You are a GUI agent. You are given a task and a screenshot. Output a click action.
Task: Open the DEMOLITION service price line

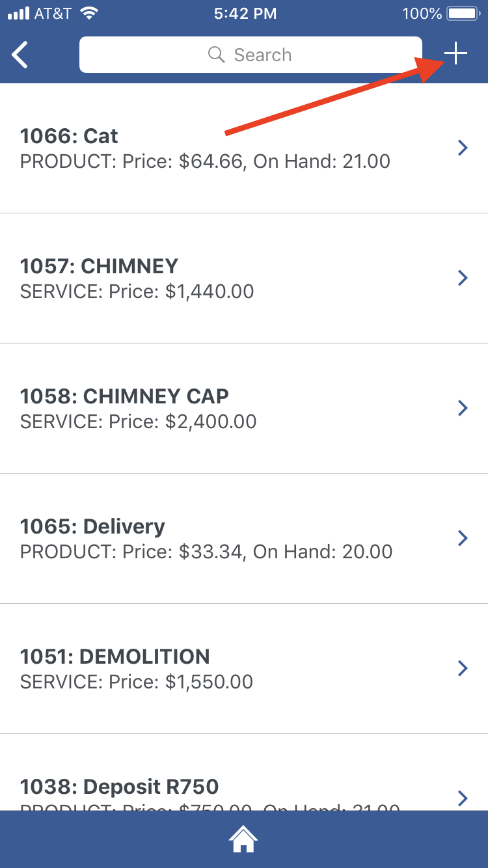coord(137,682)
